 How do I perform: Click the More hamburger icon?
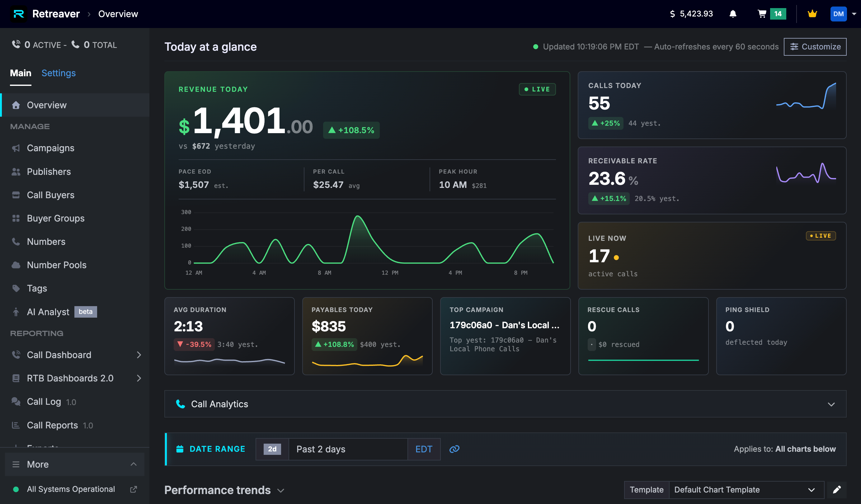click(x=16, y=464)
